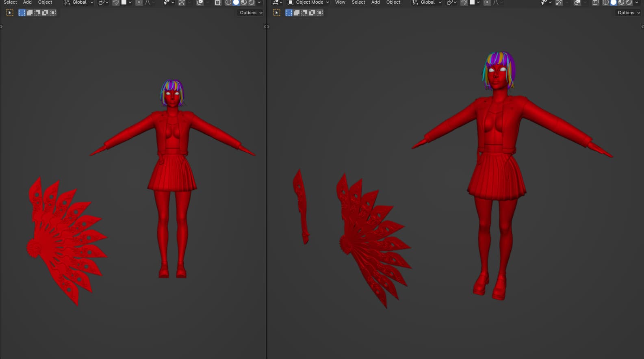Enable wireframe shading in right viewport
The width and height of the screenshot is (644, 359).
(x=605, y=2)
